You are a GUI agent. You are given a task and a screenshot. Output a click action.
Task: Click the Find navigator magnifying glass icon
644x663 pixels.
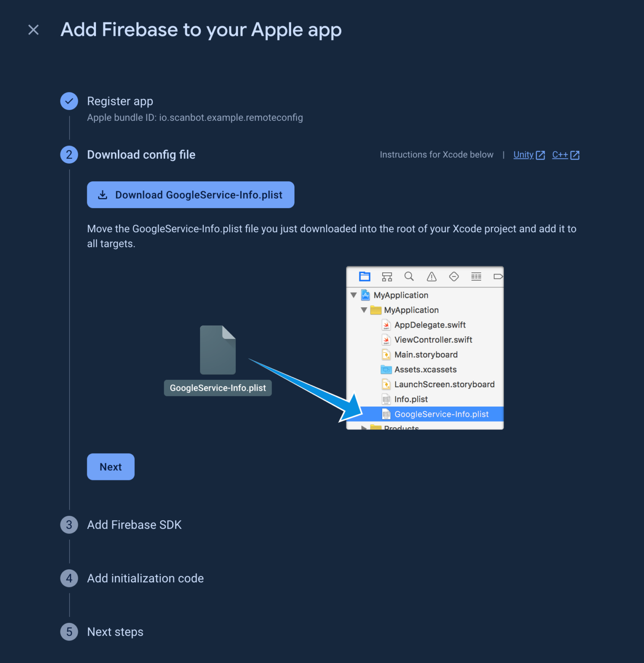409,276
